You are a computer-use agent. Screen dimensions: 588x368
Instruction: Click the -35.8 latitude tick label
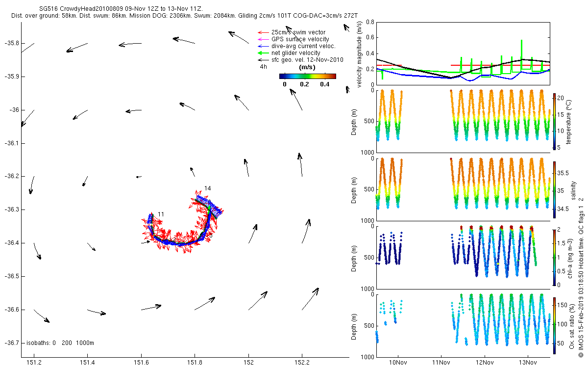click(11, 43)
